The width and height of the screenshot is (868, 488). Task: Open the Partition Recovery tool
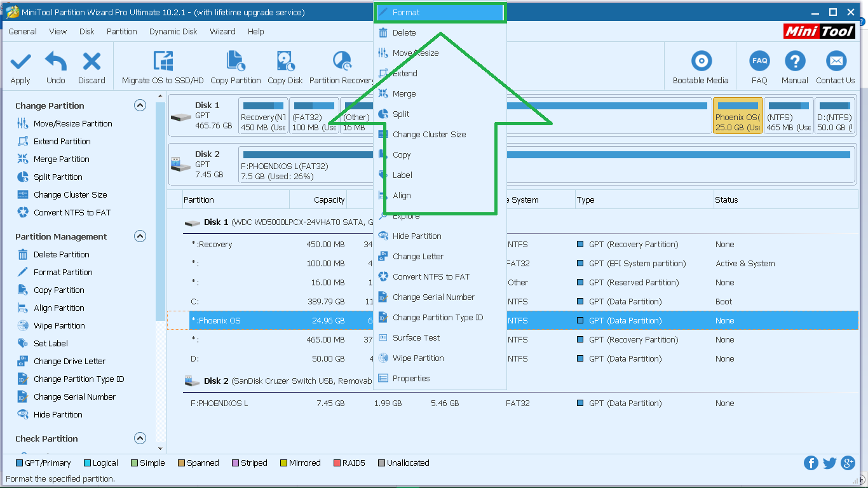pyautogui.click(x=342, y=67)
